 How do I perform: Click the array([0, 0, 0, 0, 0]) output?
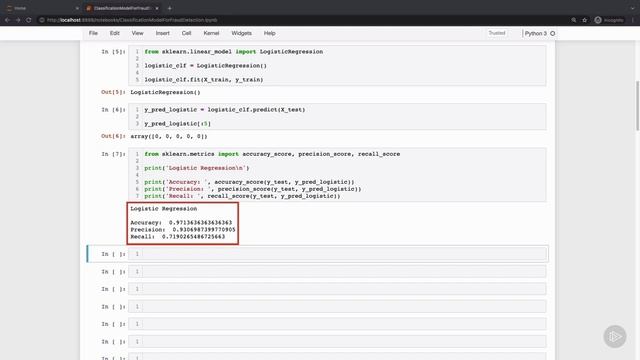coord(169,136)
